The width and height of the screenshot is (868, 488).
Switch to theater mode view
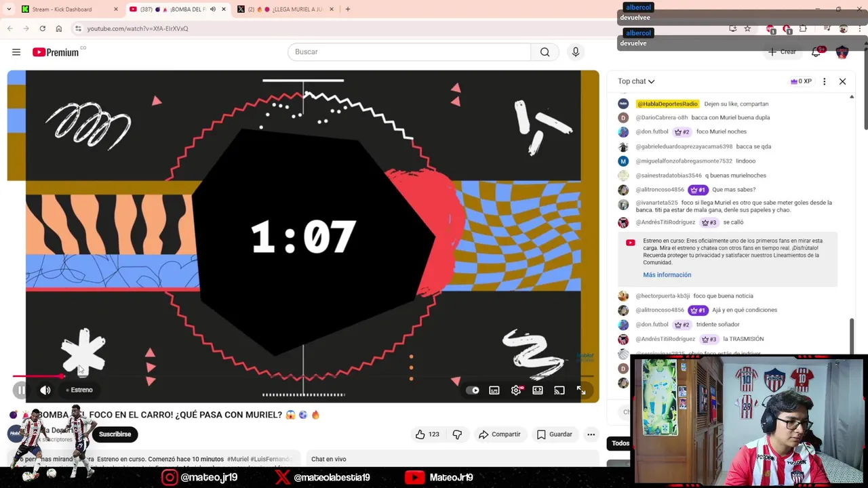(x=538, y=390)
